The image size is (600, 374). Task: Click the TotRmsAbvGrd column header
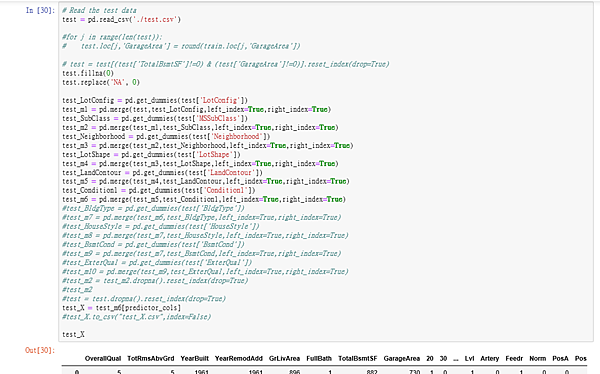click(151, 359)
